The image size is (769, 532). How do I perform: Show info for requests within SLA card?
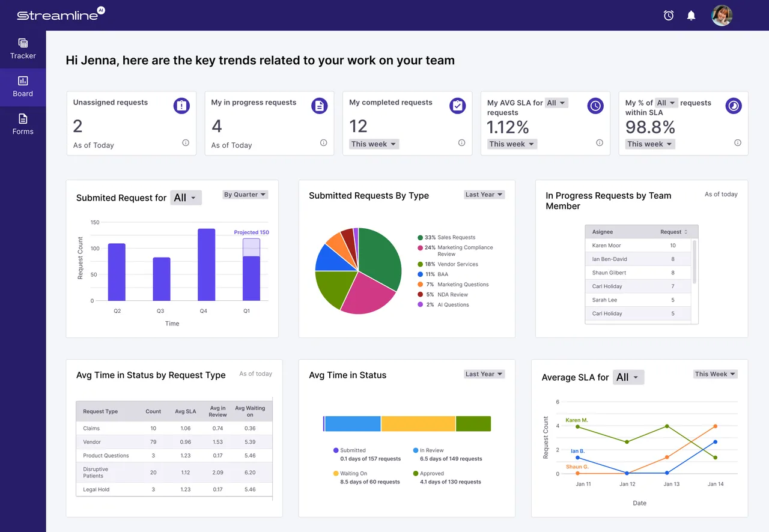tap(738, 143)
